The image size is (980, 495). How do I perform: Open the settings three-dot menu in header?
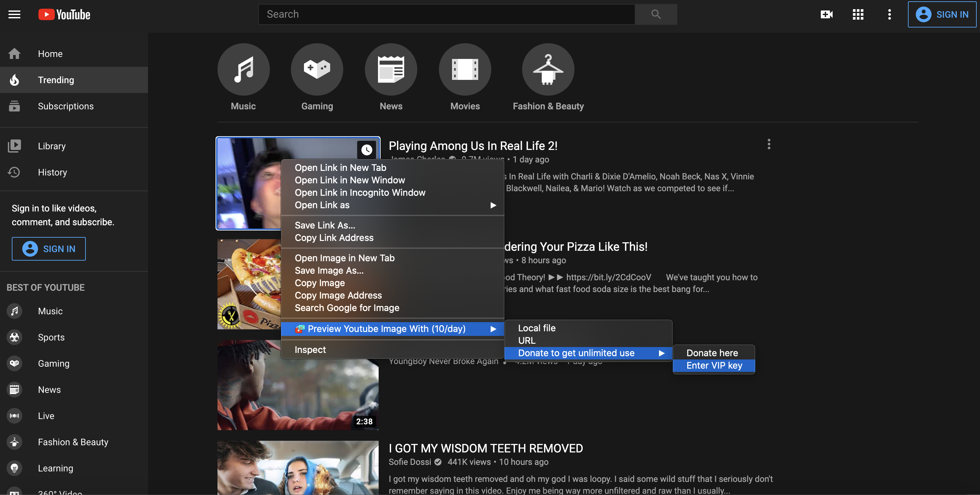coord(890,14)
